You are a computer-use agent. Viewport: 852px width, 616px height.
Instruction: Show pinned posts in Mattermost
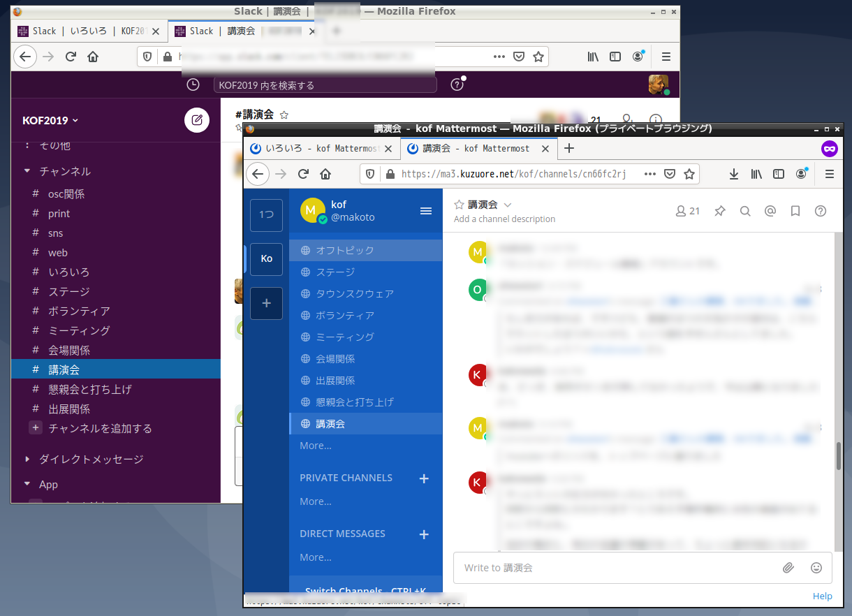pyautogui.click(x=720, y=211)
